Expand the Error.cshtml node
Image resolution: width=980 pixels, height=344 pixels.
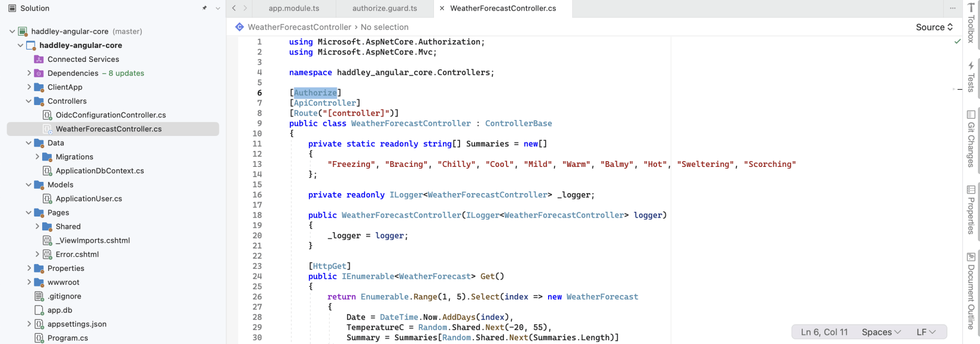pyautogui.click(x=37, y=254)
